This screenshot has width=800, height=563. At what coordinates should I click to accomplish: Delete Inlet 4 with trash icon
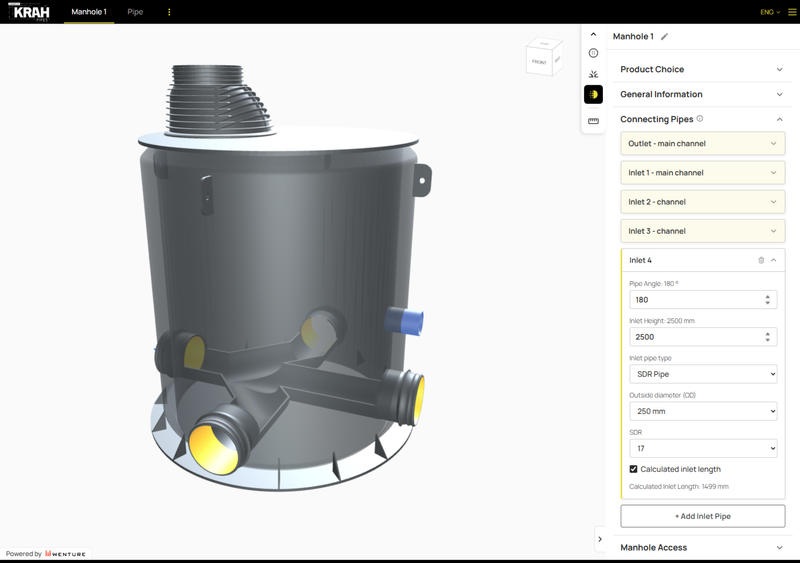pos(761,260)
